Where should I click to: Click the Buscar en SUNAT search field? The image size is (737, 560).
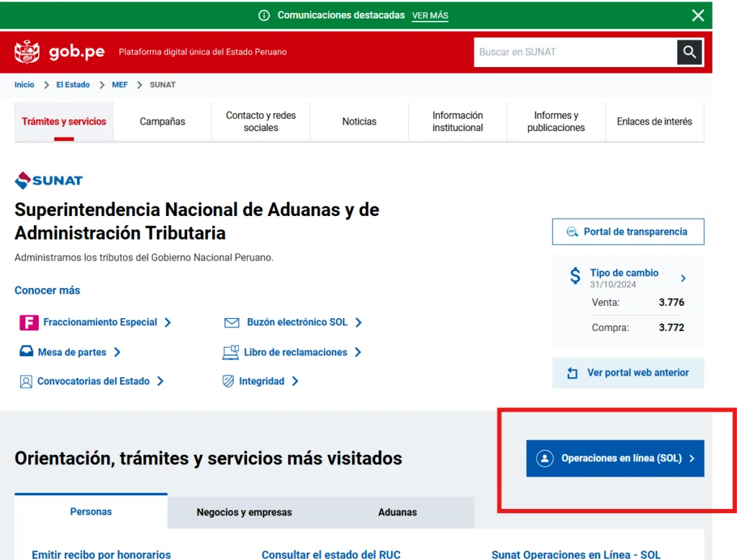pyautogui.click(x=574, y=52)
